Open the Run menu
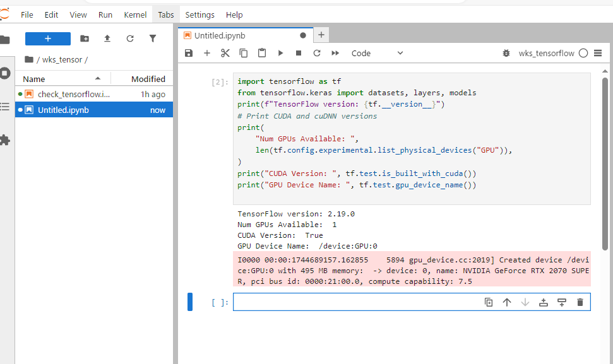The image size is (613, 364). pyautogui.click(x=105, y=15)
